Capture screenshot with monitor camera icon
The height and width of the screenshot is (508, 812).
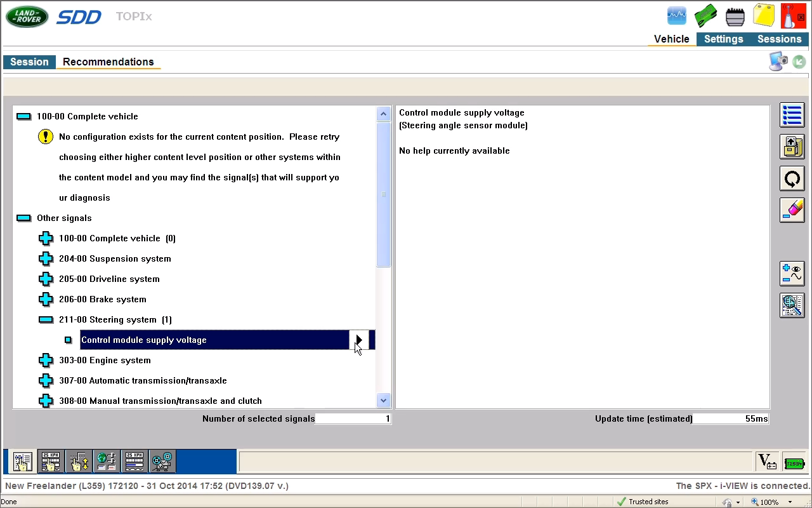point(778,62)
